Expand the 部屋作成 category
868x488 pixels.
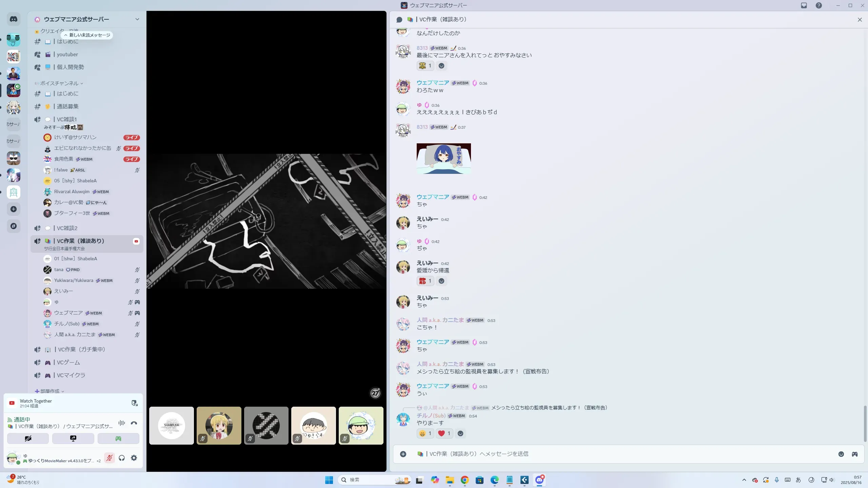(x=50, y=391)
